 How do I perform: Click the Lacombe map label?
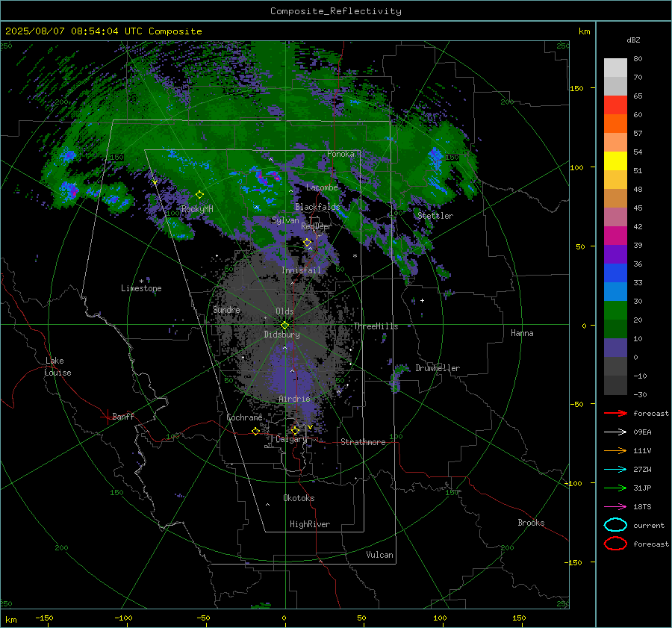pos(322,187)
